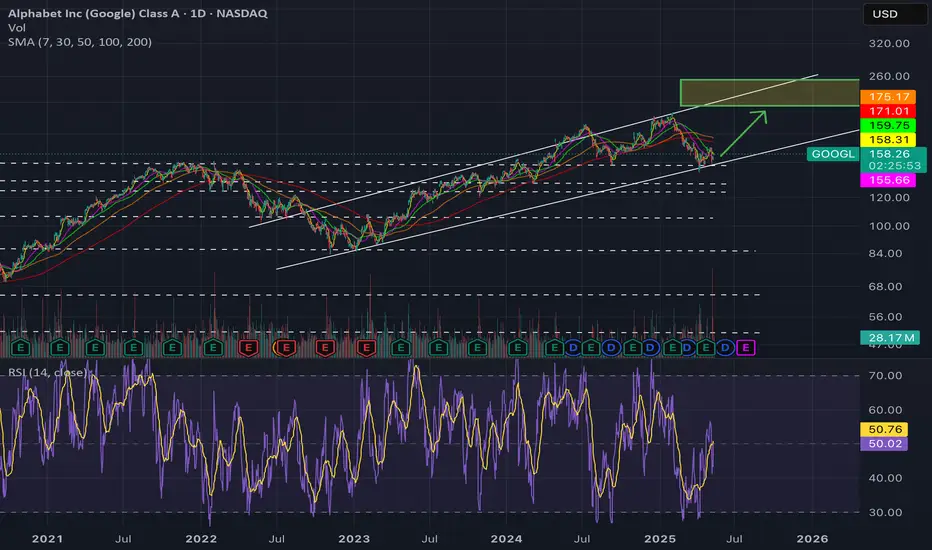Click the leftmost green earnings E marker
The image size is (932, 550).
[21, 347]
